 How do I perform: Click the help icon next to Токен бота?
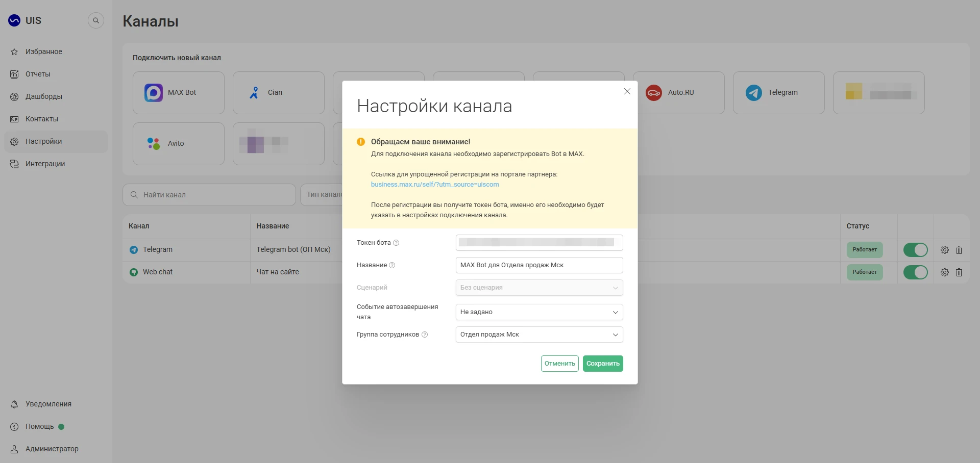(396, 243)
